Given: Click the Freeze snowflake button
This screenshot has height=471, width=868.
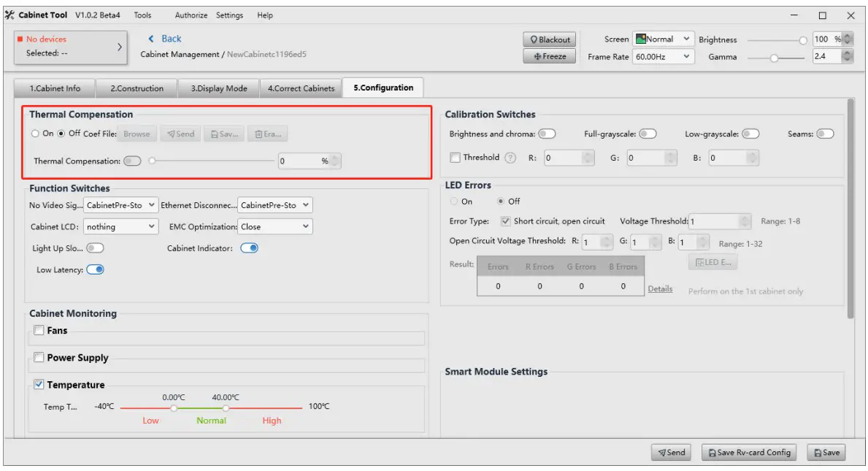Looking at the screenshot, I should click(x=550, y=56).
